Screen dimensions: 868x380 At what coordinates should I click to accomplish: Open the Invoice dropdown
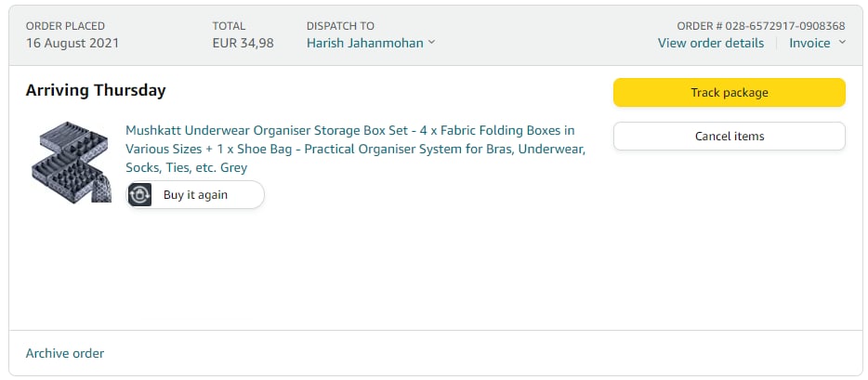(809, 43)
